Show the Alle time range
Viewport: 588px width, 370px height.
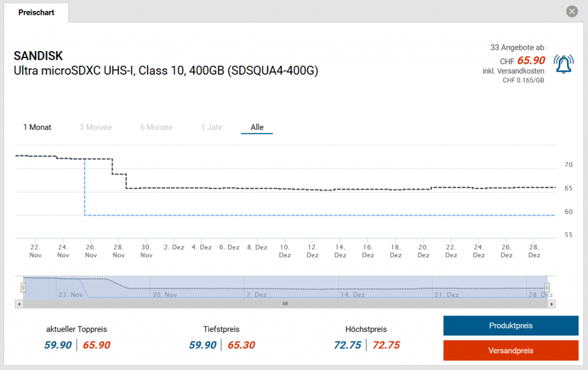click(x=257, y=127)
